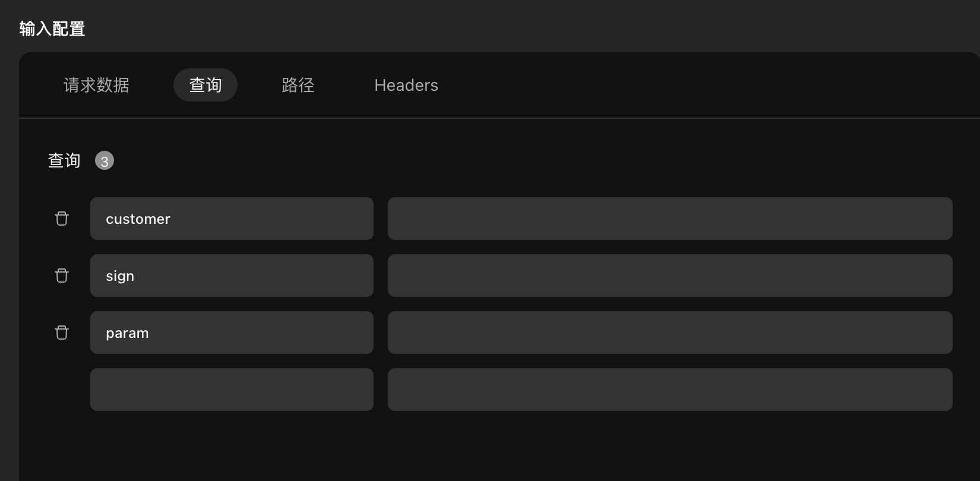Select the 查询 tab
Image resolution: width=980 pixels, height=481 pixels.
pos(206,86)
